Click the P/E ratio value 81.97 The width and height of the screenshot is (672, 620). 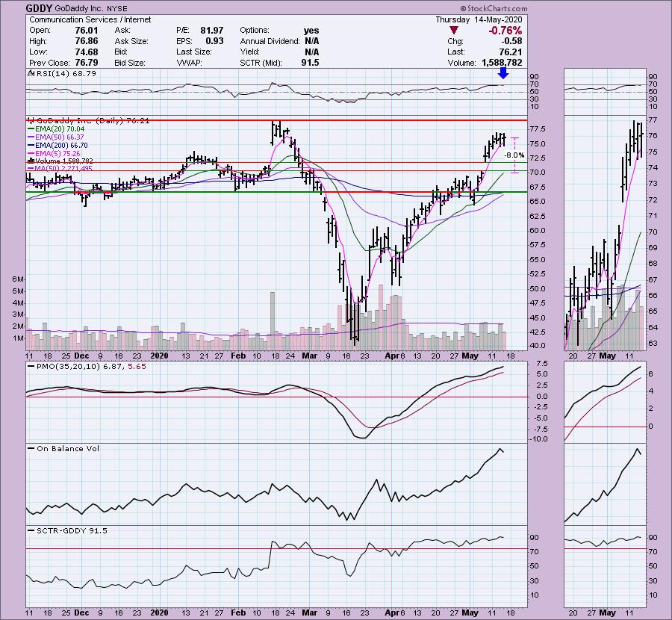(212, 31)
